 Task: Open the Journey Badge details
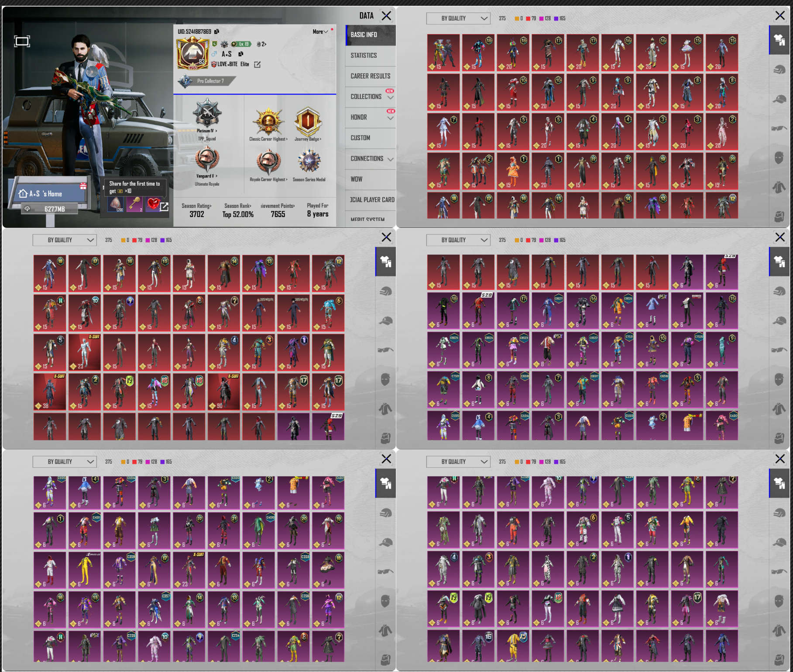coord(308,124)
